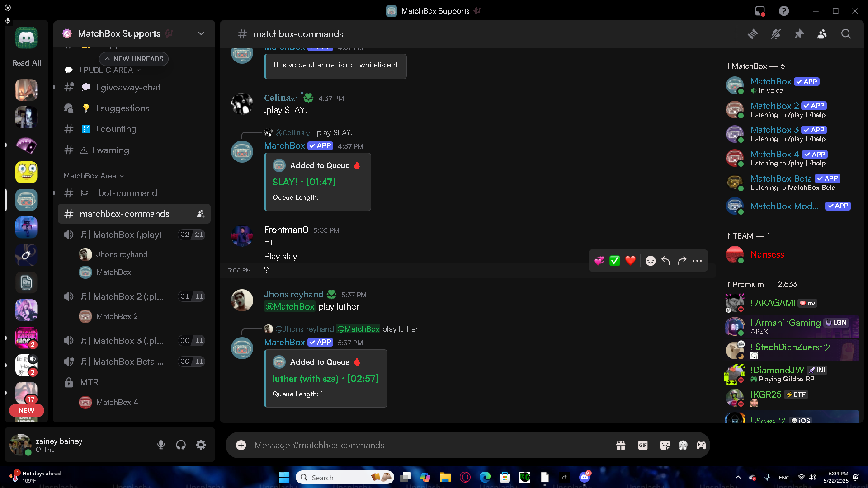Open the Activities game controller icon
Viewport: 868px width, 488px height.
pos(701,445)
